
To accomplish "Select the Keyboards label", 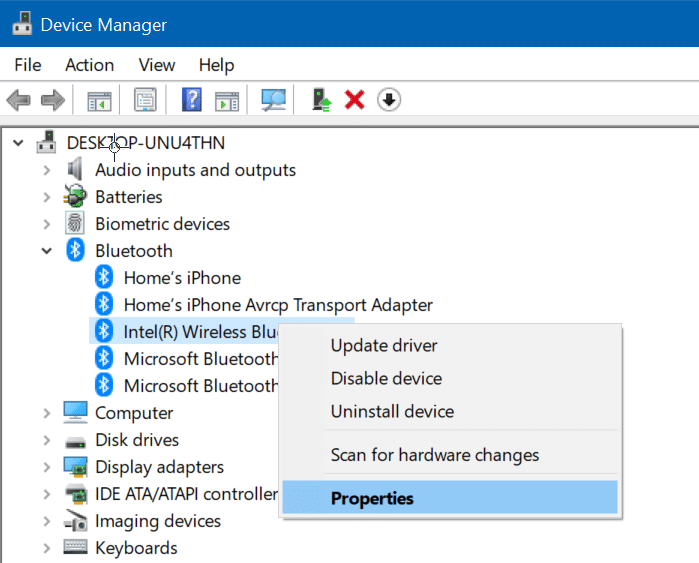I will click(x=136, y=548).
